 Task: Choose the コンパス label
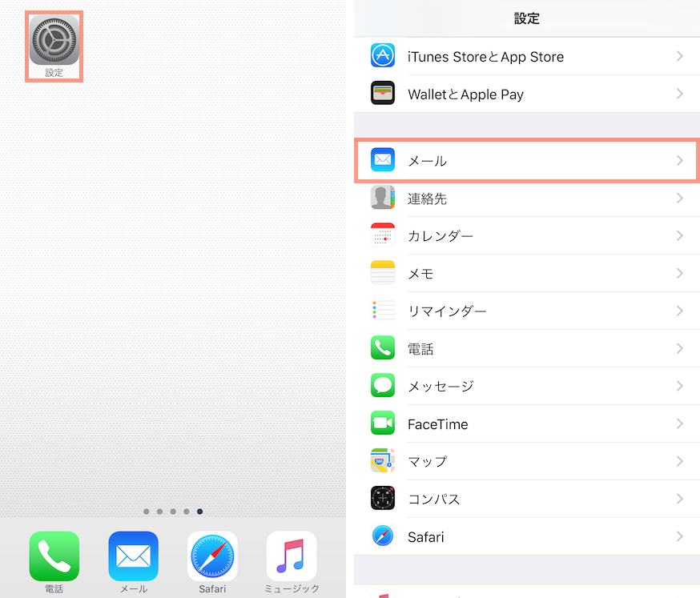click(x=434, y=500)
